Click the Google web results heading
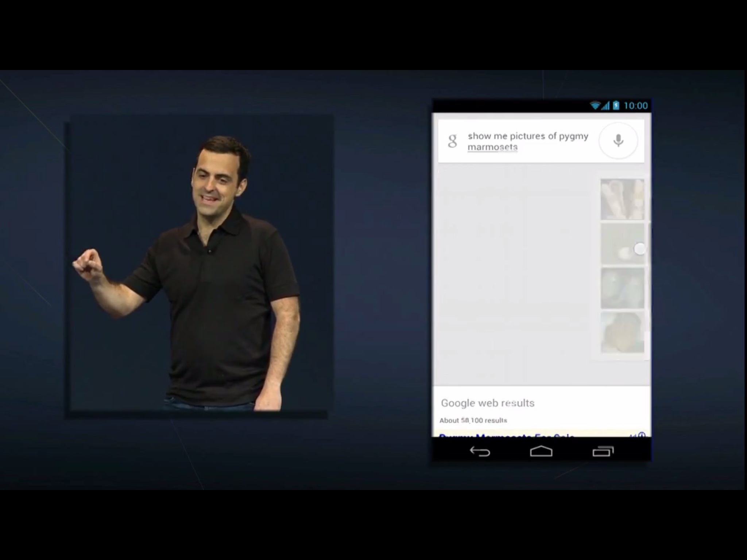Image resolution: width=747 pixels, height=560 pixels. coord(488,403)
